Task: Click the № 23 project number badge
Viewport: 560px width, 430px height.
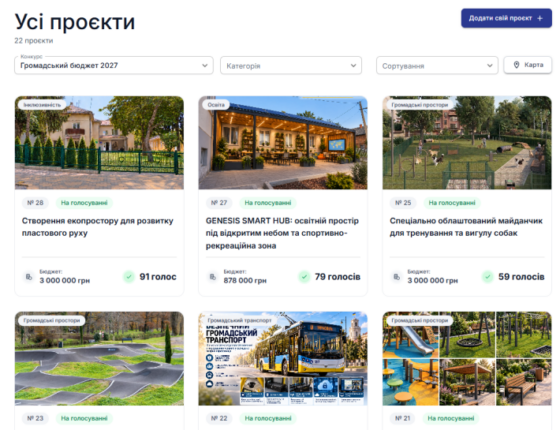Action: 35,418
